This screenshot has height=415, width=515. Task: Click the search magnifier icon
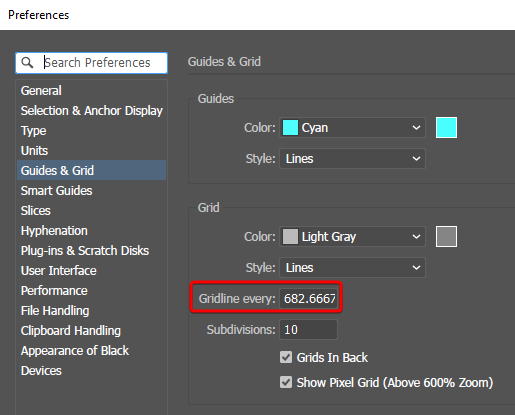(x=27, y=62)
